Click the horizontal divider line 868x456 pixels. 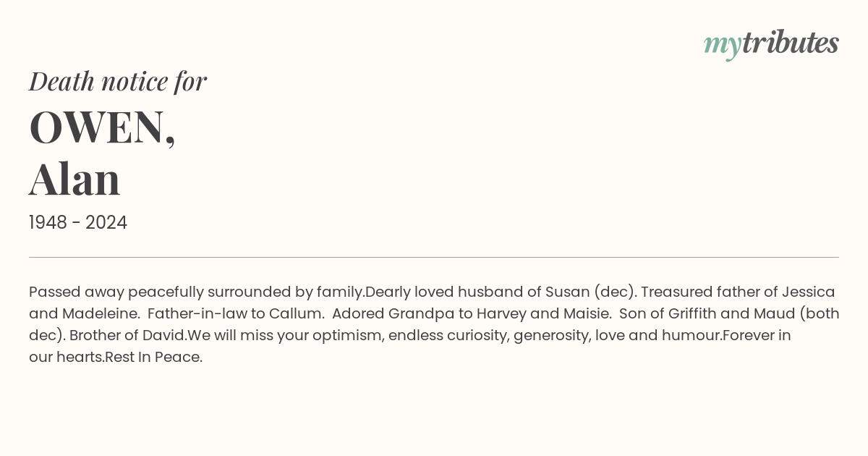434,257
